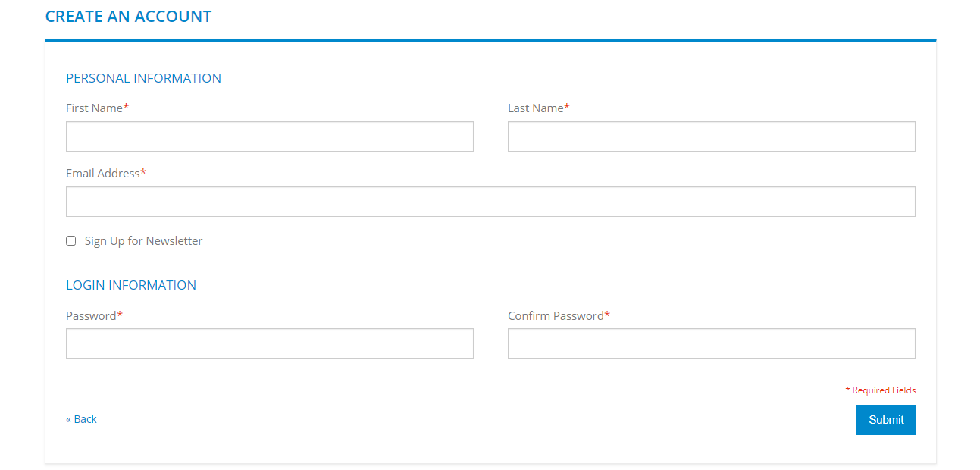Click the Personal Information section heading
980x470 pixels.
tap(143, 78)
